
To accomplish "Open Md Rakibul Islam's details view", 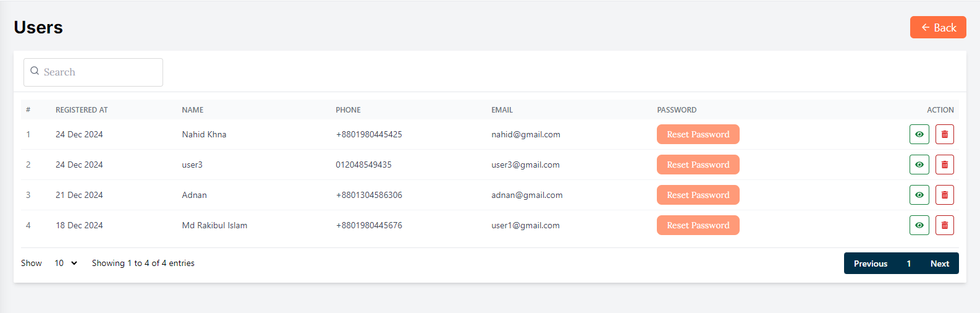I will (x=919, y=225).
